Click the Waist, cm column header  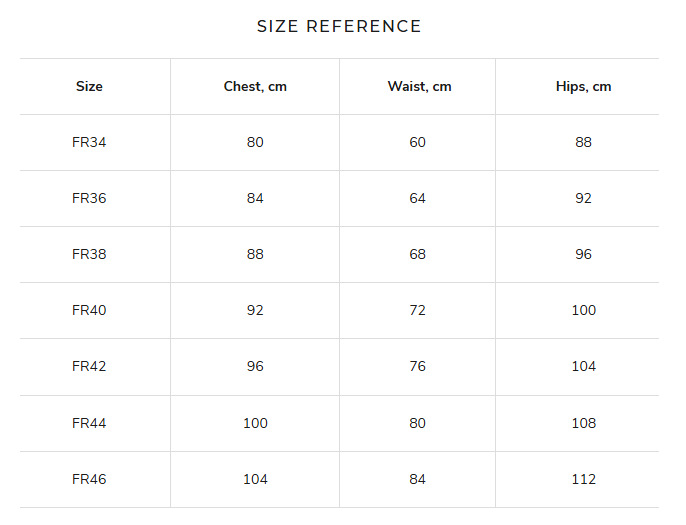point(419,86)
